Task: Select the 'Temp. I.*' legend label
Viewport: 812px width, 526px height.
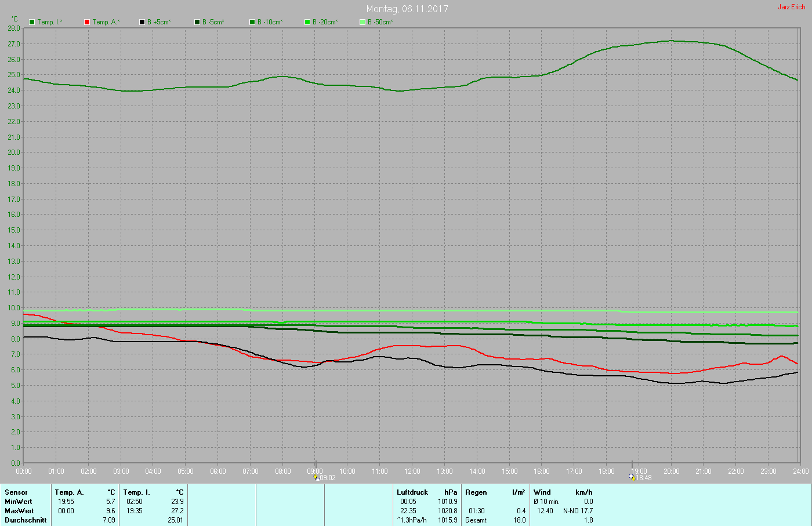Action: pyautogui.click(x=50, y=22)
